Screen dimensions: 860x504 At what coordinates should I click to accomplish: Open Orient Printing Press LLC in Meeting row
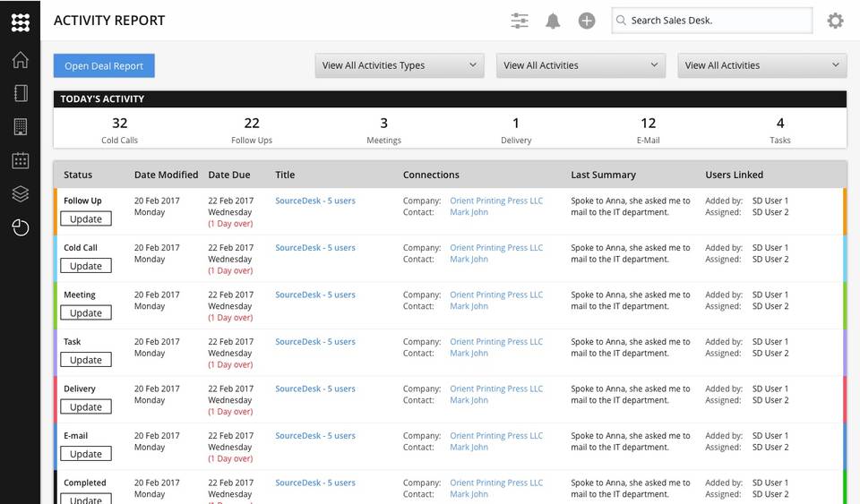click(496, 295)
